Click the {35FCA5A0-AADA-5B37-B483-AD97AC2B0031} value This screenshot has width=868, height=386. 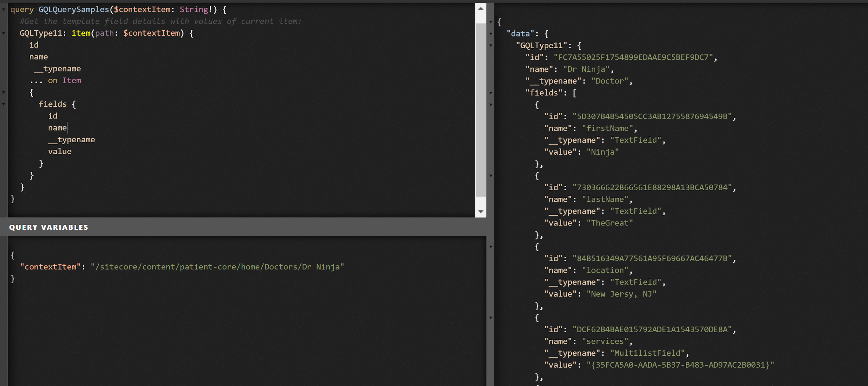tap(680, 365)
